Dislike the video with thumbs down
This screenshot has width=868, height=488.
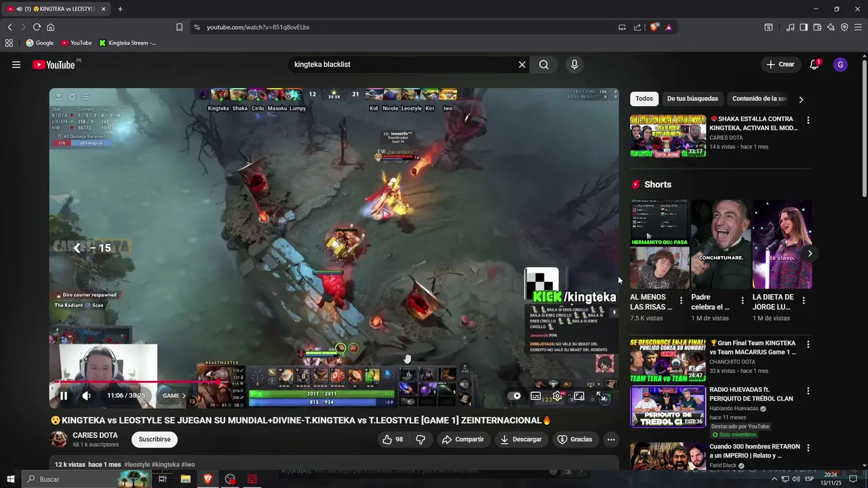click(x=420, y=439)
